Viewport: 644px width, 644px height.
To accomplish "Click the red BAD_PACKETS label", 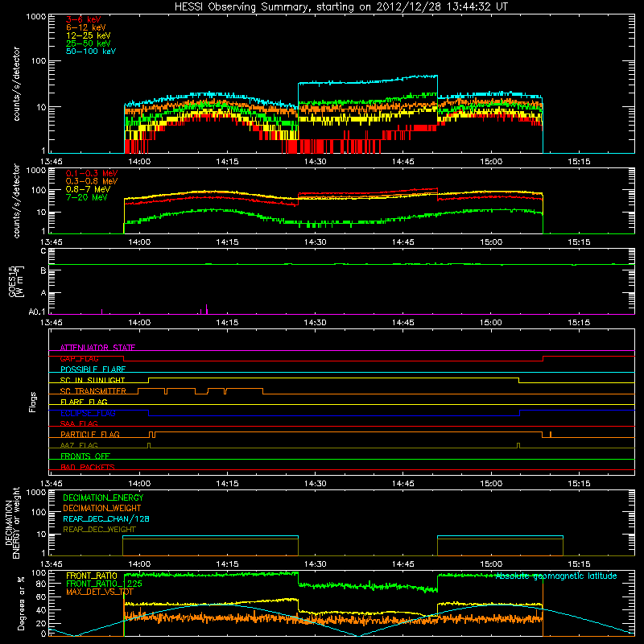I will tap(88, 467).
